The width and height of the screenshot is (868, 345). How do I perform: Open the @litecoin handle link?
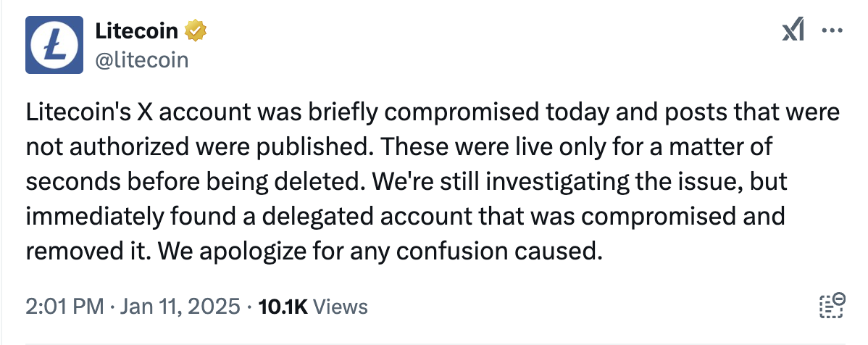[141, 59]
